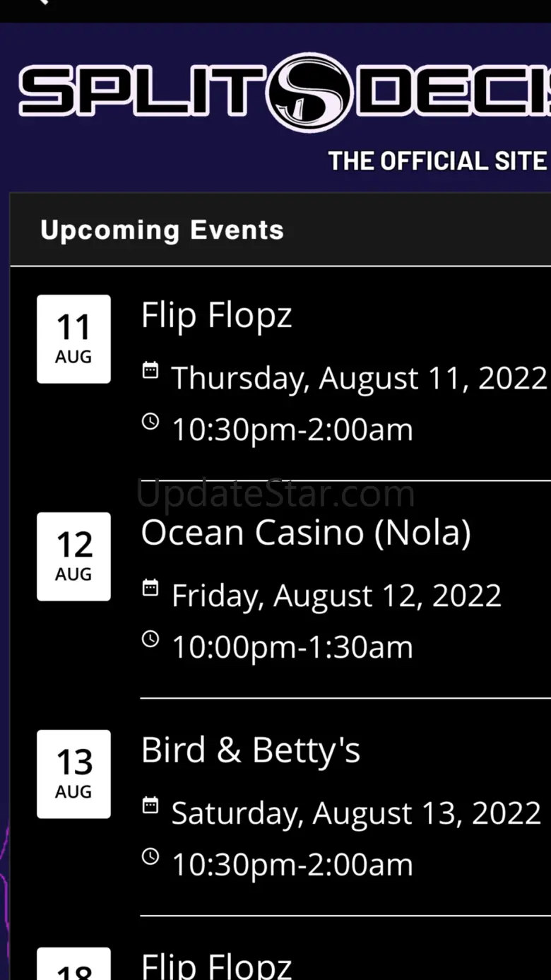Tap the 11 AUG date badge
Viewport: 551px width, 980px height.
(x=73, y=339)
